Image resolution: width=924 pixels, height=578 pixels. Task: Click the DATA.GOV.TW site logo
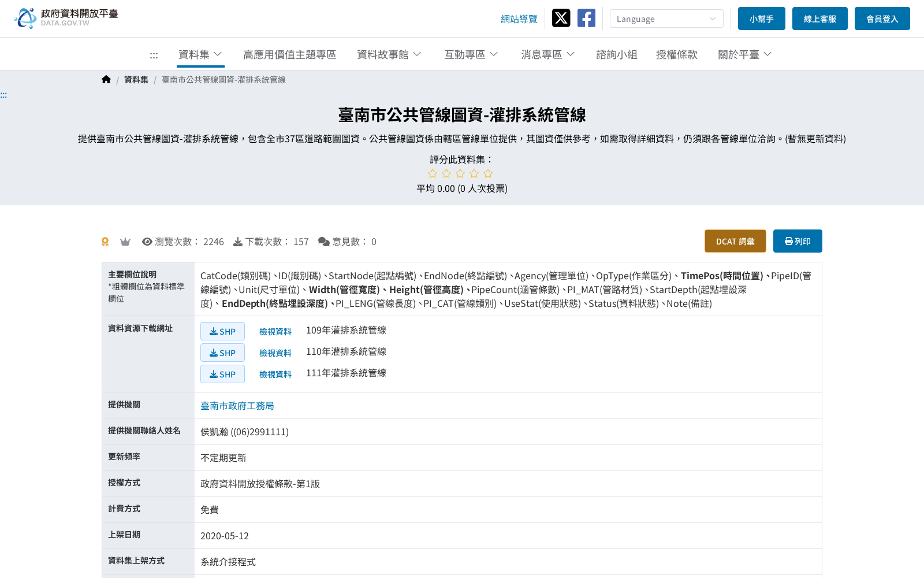[x=66, y=18]
